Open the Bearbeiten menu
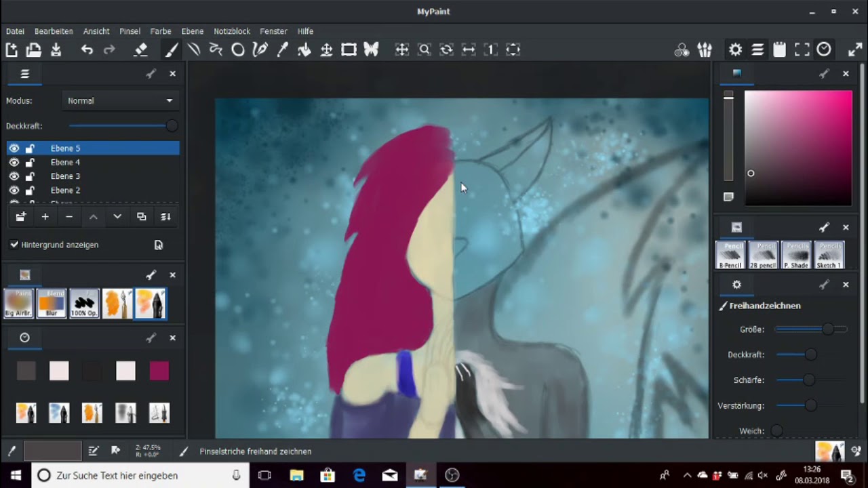This screenshot has height=488, width=868. tap(54, 31)
